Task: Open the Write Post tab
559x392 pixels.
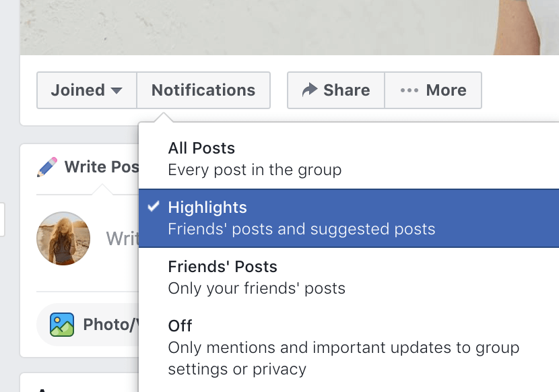Action: click(x=88, y=167)
